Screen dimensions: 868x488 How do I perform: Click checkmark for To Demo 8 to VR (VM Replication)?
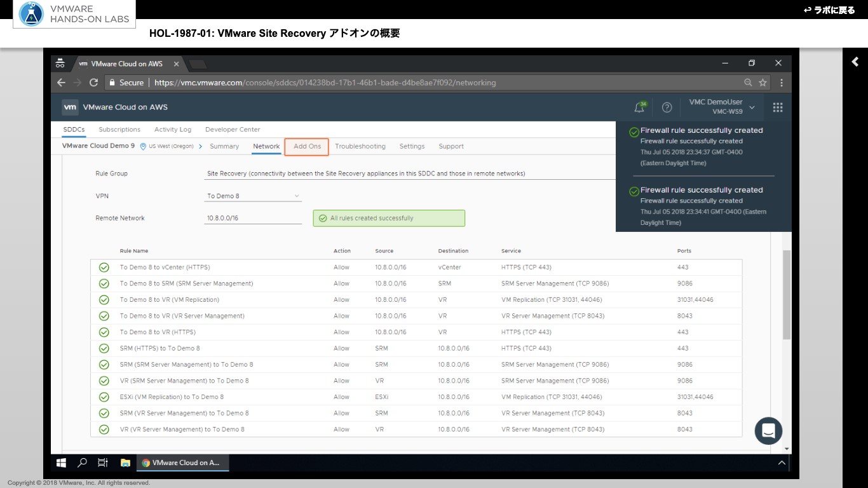(104, 300)
